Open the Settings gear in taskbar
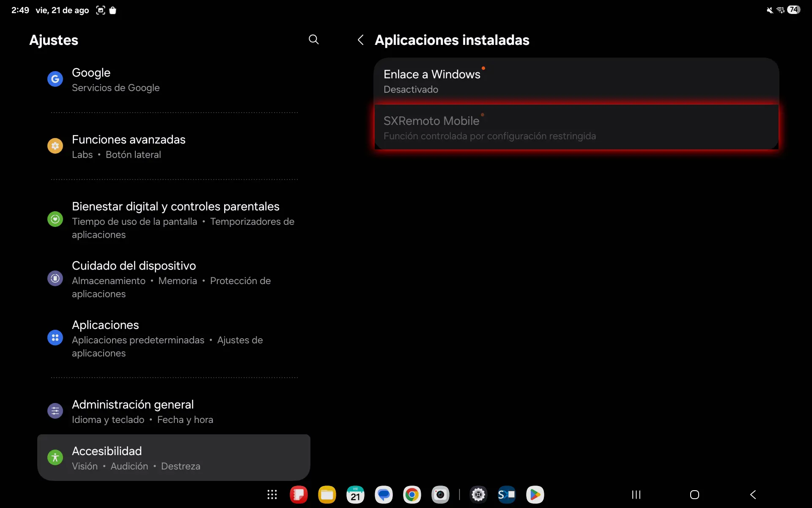The image size is (812, 508). (478, 494)
